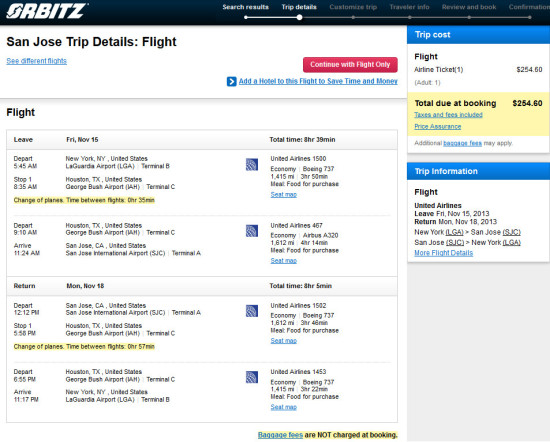Open the See different flights link
The width and height of the screenshot is (550, 442).
(x=36, y=61)
